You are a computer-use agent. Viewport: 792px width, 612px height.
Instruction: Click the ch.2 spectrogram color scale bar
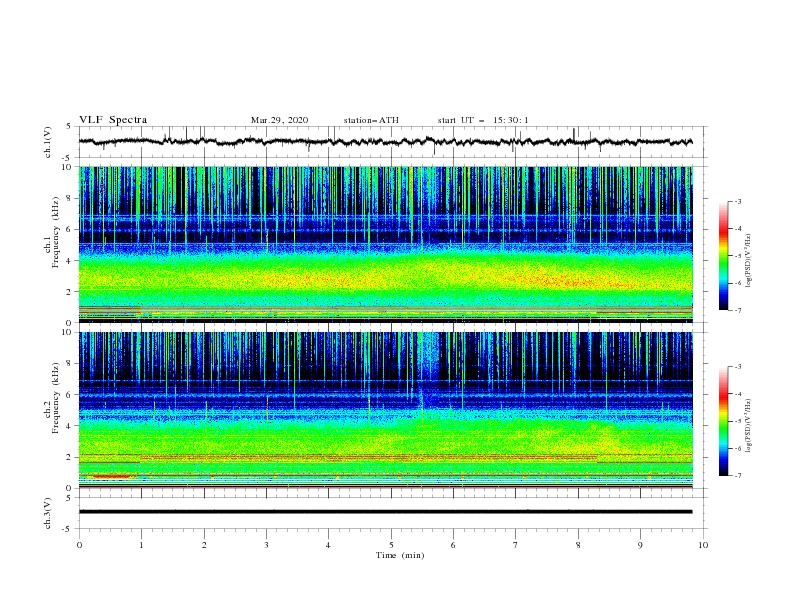pos(723,421)
